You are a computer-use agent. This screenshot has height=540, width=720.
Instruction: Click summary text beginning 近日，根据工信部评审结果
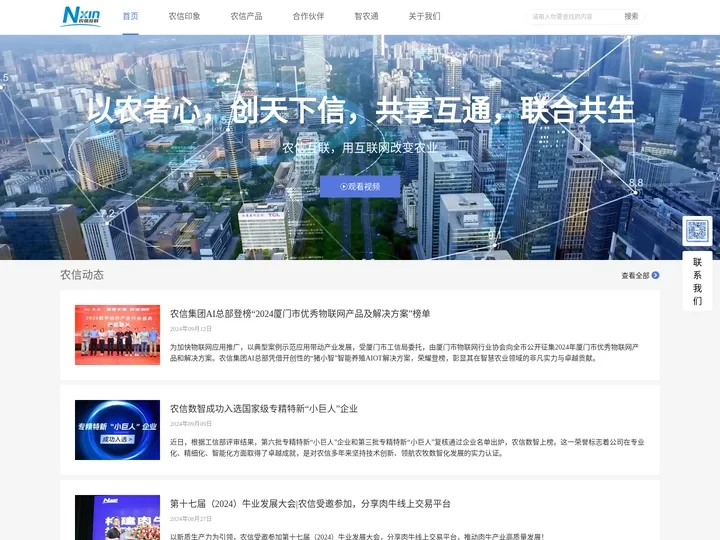click(x=407, y=447)
